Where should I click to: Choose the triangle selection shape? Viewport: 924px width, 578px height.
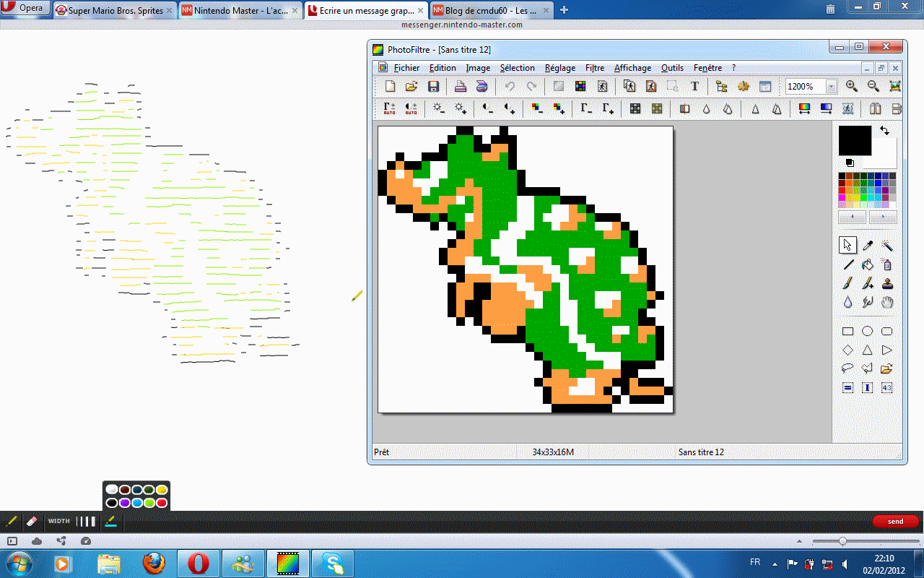pyautogui.click(x=868, y=350)
